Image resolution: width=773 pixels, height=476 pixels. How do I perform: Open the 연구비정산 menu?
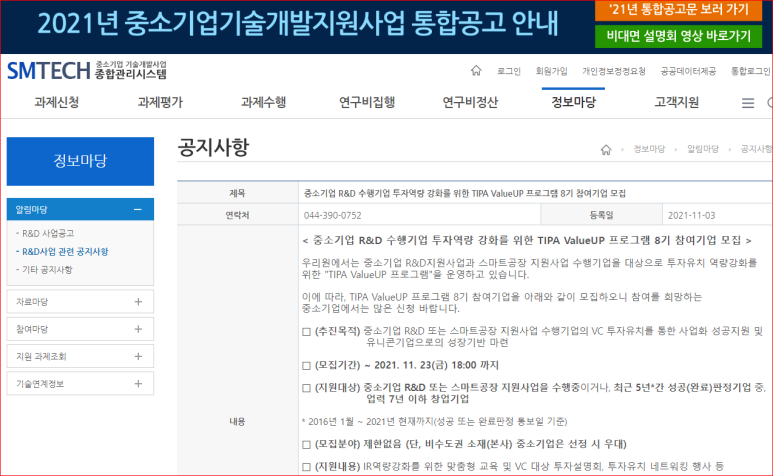coord(470,102)
